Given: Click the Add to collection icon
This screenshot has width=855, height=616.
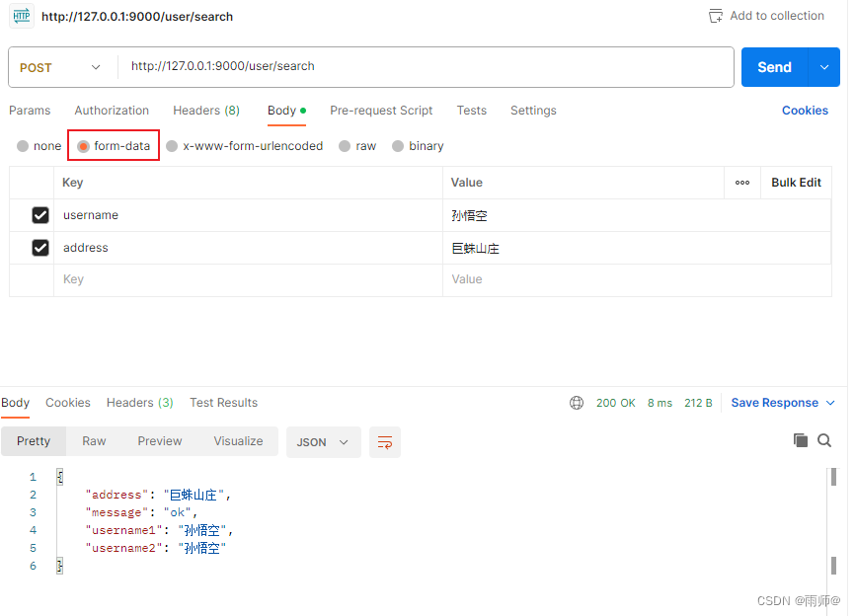Looking at the screenshot, I should [x=716, y=15].
